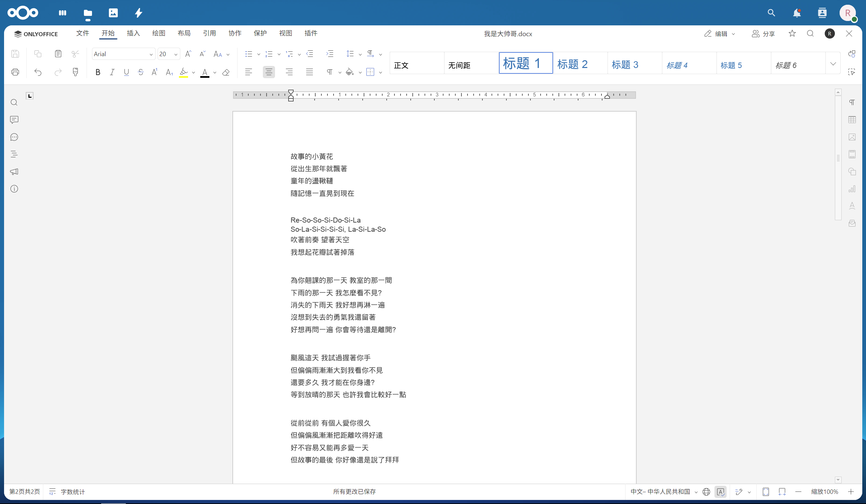The width and height of the screenshot is (866, 504).
Task: Open the left sidebar Comments icon
Action: tap(14, 119)
